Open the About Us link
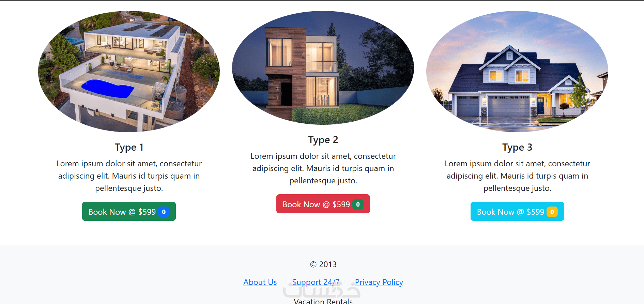644x304 pixels. (x=260, y=282)
